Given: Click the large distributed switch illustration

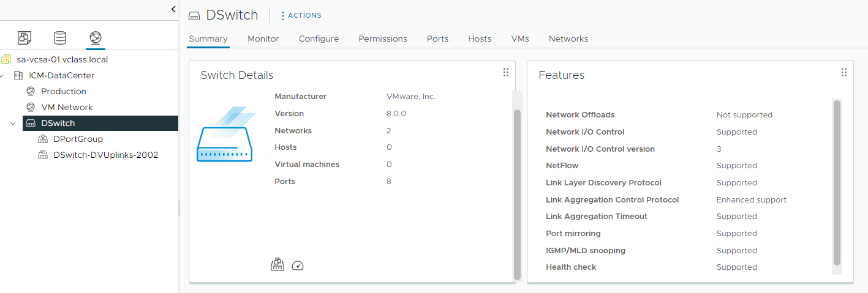Looking at the screenshot, I should click(x=225, y=135).
